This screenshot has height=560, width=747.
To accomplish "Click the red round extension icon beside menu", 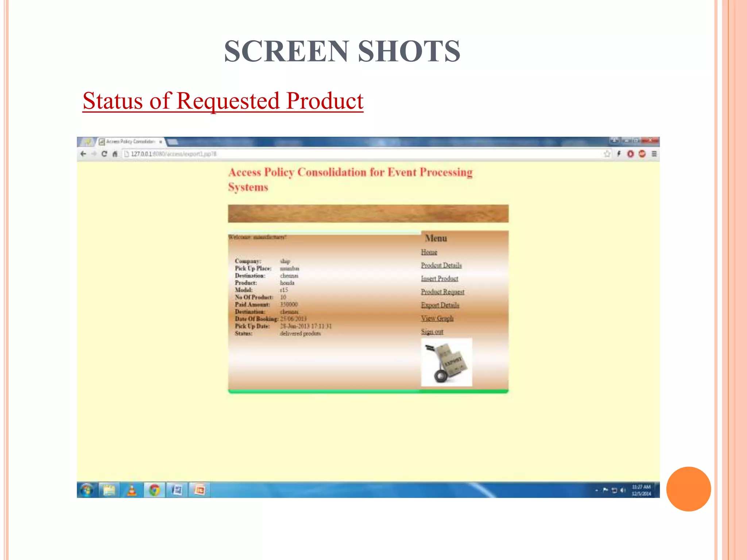I will pos(642,154).
